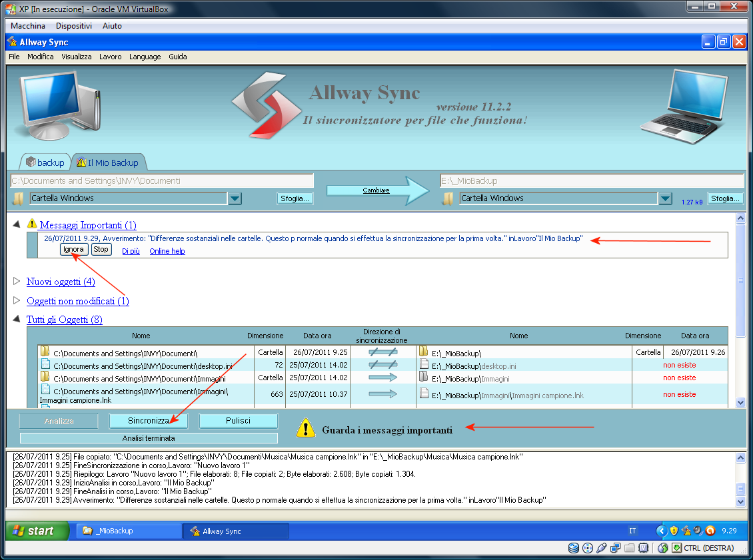Click folder icon of E:\_MioBackup\ row
This screenshot has height=560, width=753.
point(423,352)
